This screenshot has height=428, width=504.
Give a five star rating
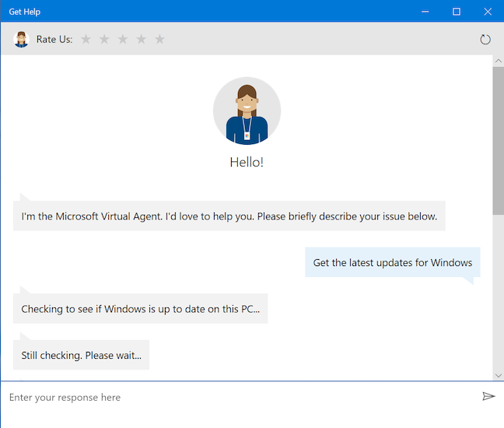(159, 39)
